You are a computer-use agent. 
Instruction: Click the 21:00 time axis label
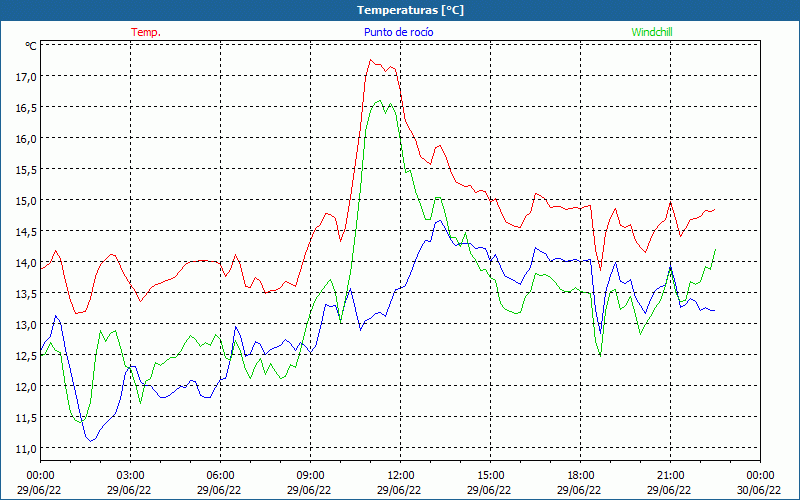[x=670, y=476]
